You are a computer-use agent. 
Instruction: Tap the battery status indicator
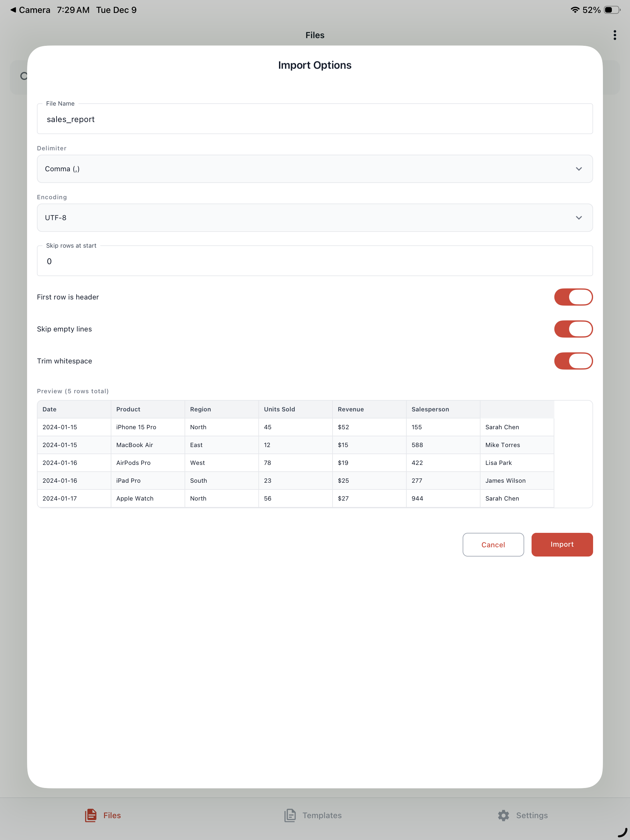click(612, 10)
